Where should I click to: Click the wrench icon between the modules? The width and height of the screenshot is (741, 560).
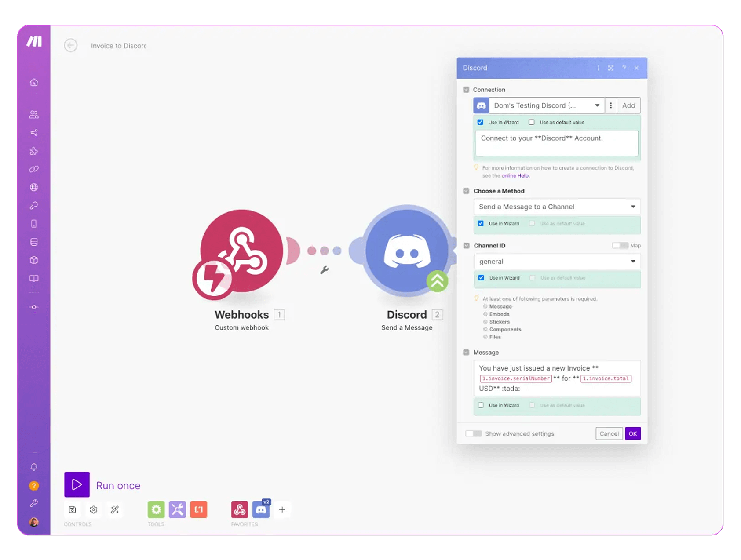(325, 270)
